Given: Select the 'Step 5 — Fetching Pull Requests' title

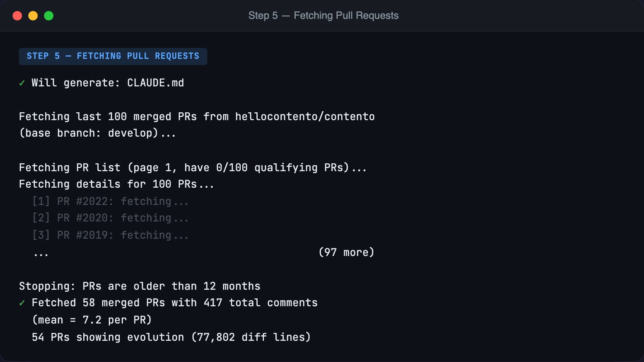Looking at the screenshot, I should click(x=323, y=16).
